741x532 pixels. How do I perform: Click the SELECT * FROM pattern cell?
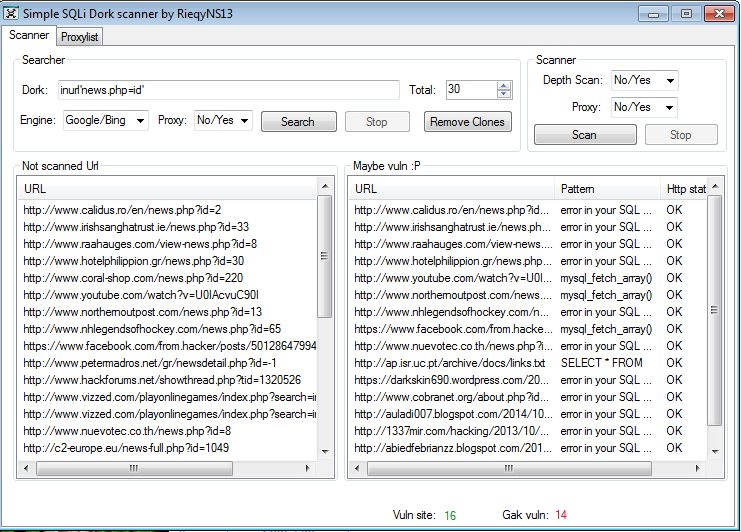(x=602, y=363)
